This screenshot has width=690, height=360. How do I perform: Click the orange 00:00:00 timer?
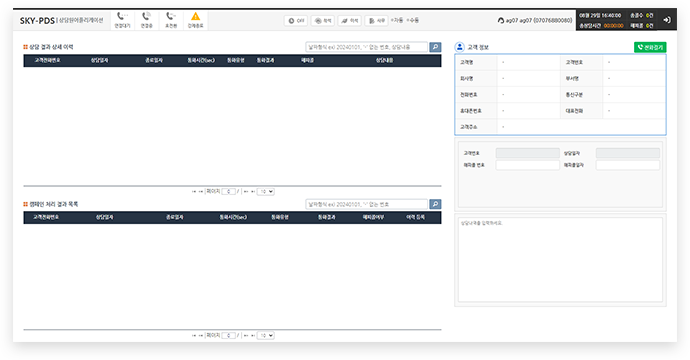(x=613, y=26)
